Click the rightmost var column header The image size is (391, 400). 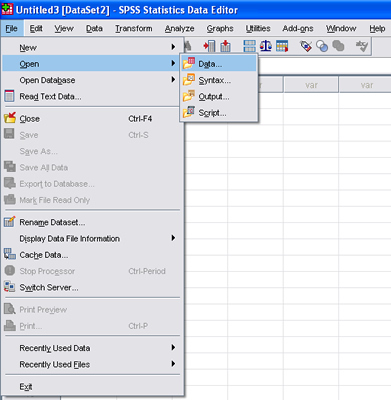pos(366,85)
